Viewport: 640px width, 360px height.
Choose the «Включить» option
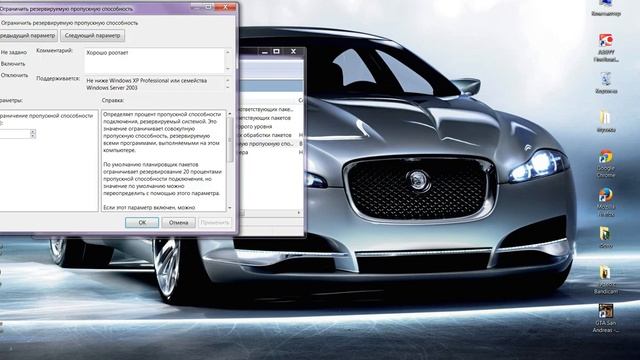click(x=13, y=64)
